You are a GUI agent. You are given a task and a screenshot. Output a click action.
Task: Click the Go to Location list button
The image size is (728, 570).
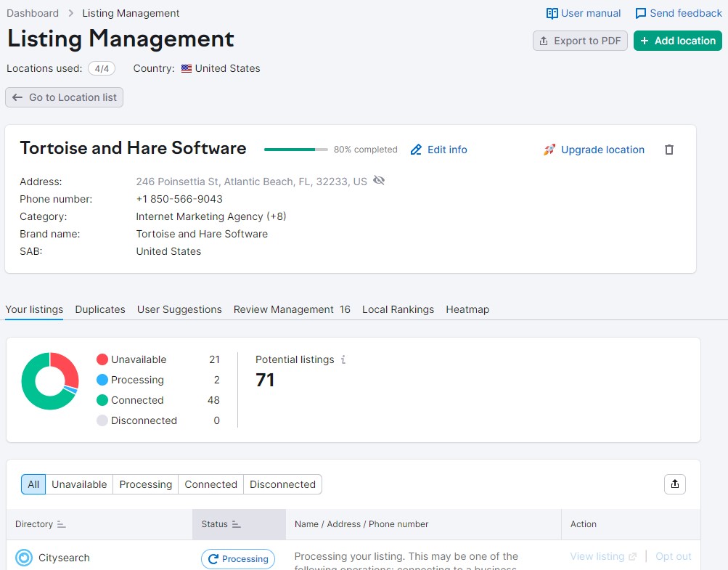click(64, 97)
